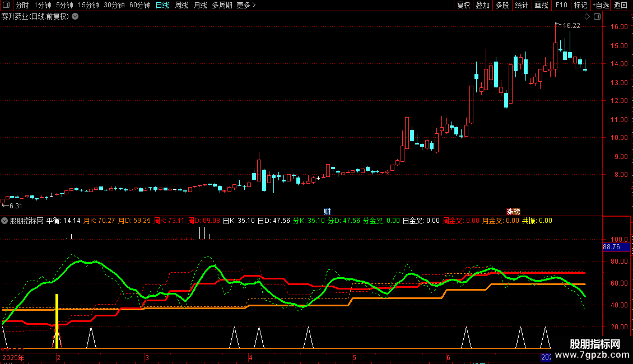Image resolution: width=633 pixels, height=364 pixels.
Task: Select the 30分钟 period
Action: pyautogui.click(x=114, y=5)
